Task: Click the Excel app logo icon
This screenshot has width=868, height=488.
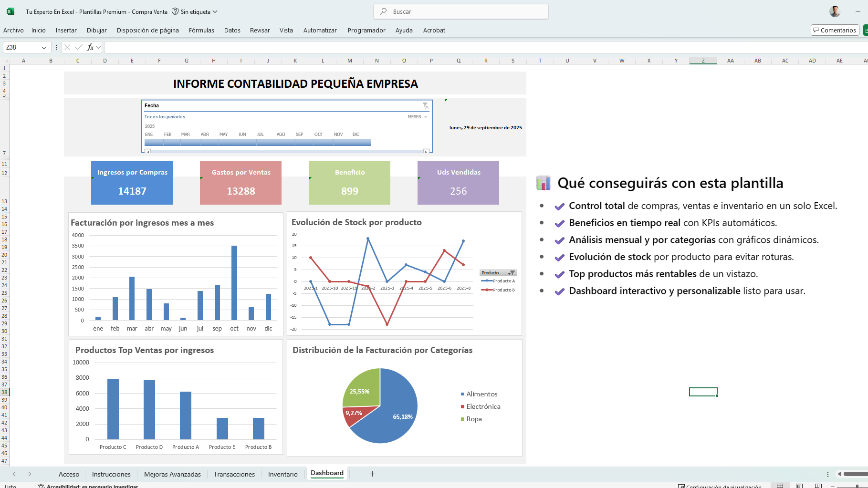Action: tap(10, 11)
